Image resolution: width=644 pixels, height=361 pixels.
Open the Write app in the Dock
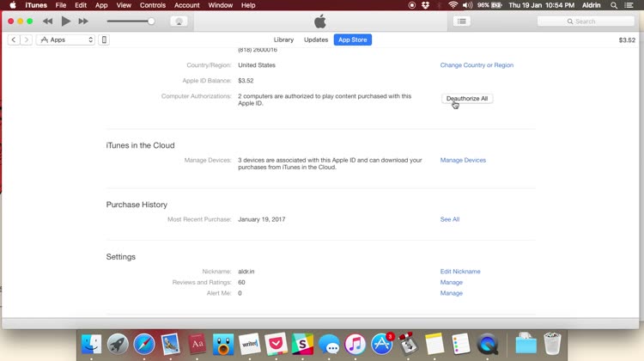(x=250, y=344)
